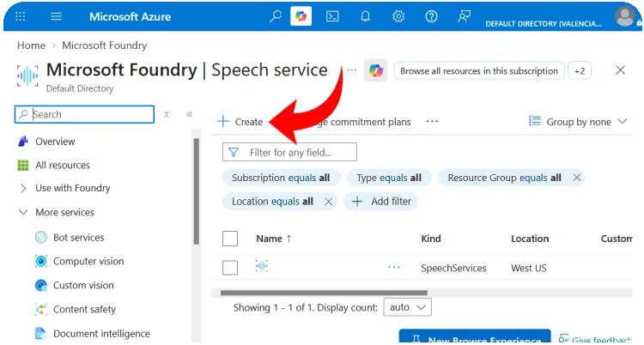
Task: Open the notifications bell
Action: 365,16
